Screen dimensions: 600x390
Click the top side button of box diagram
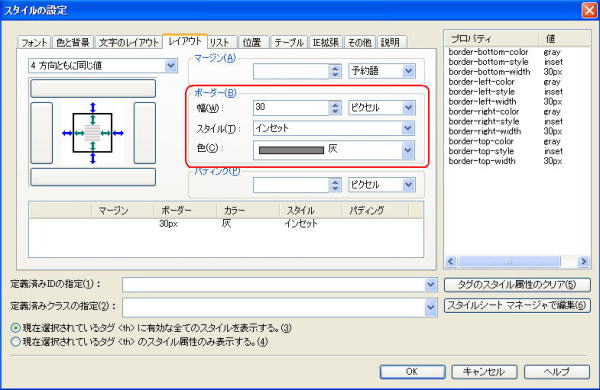pos(93,88)
